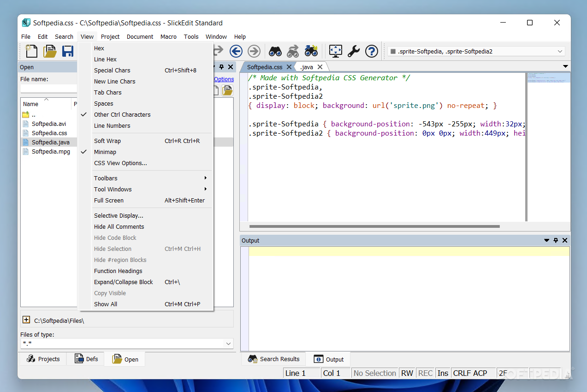Click the minimap code preview

(x=548, y=77)
